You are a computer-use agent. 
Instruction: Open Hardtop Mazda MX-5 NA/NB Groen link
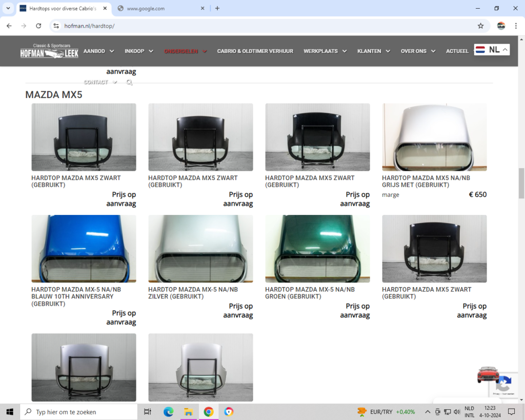point(310,293)
